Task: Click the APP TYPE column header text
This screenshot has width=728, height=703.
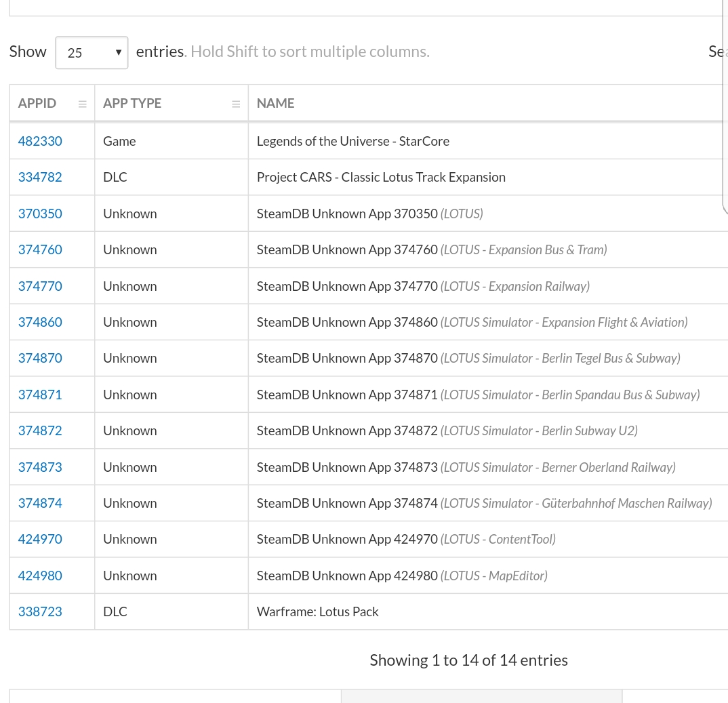Action: [x=132, y=103]
